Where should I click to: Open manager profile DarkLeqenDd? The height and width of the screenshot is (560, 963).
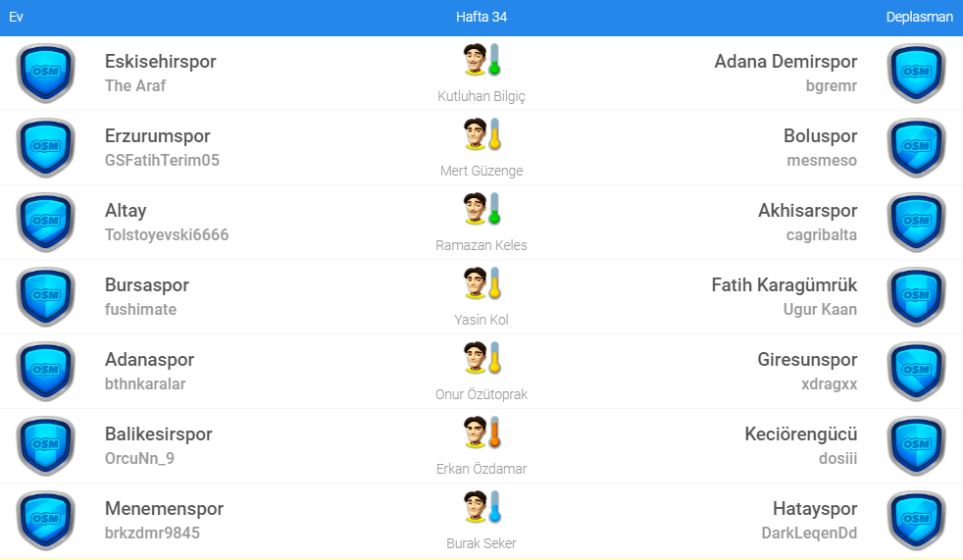coord(809,534)
